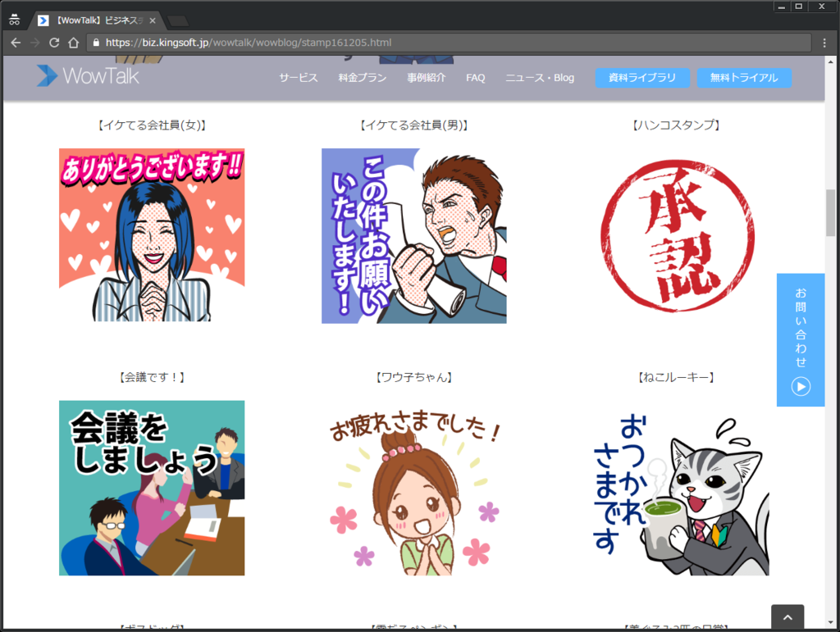Open the ニュース・Blog menu item
The height and width of the screenshot is (632, 840).
540,78
